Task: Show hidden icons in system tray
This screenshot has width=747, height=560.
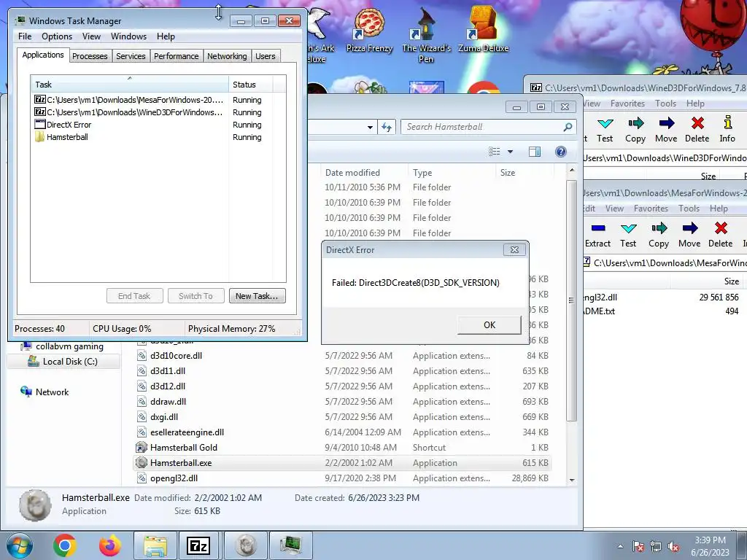Action: pos(620,547)
